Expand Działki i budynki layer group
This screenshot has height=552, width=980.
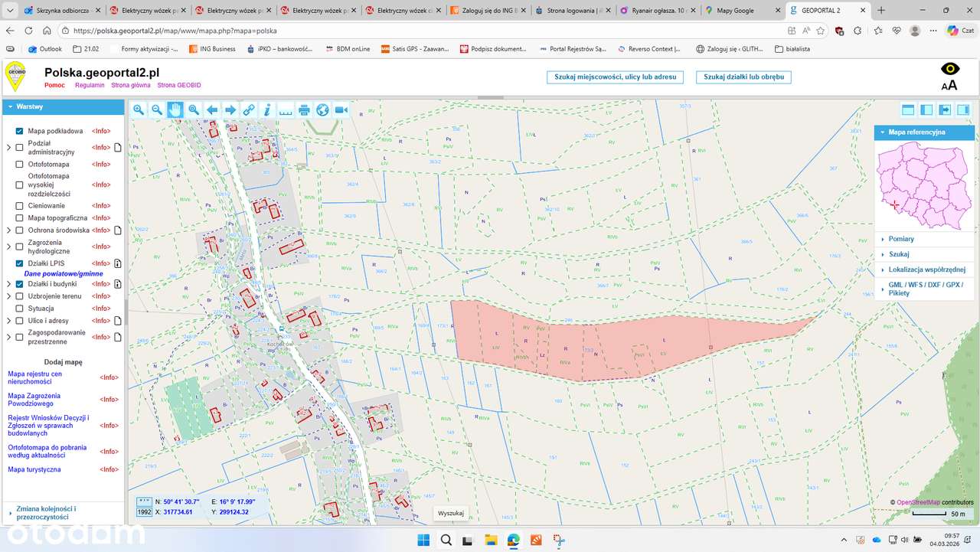coord(9,284)
